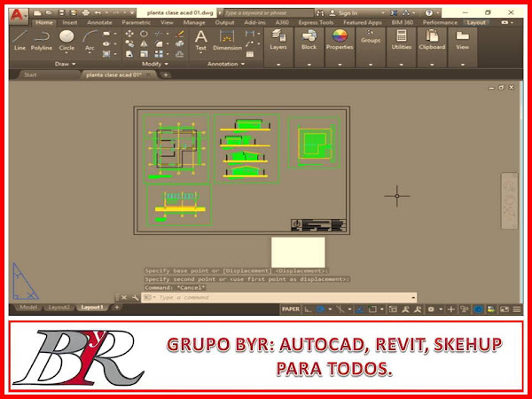Expand the Draw panel

click(65, 64)
